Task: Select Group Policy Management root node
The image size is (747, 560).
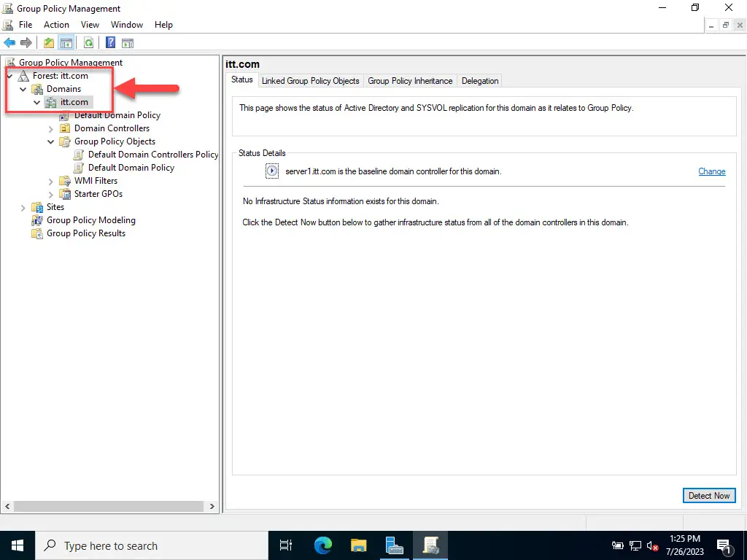Action: [x=71, y=63]
